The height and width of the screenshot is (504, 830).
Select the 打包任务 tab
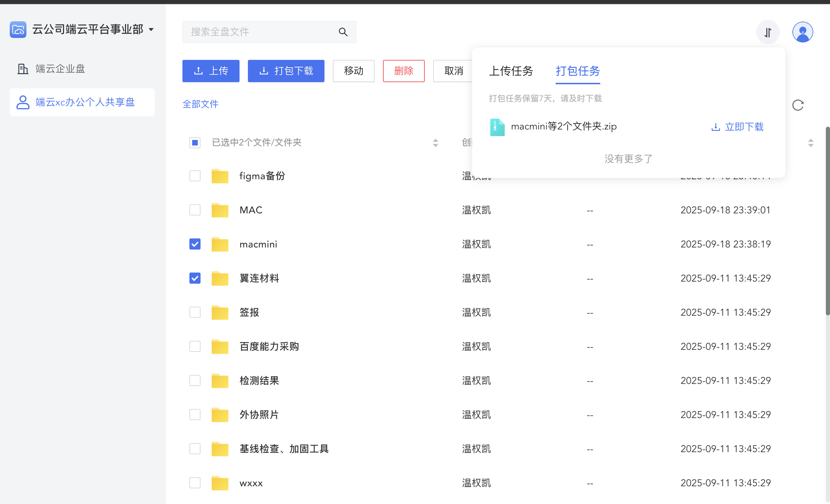pyautogui.click(x=578, y=71)
